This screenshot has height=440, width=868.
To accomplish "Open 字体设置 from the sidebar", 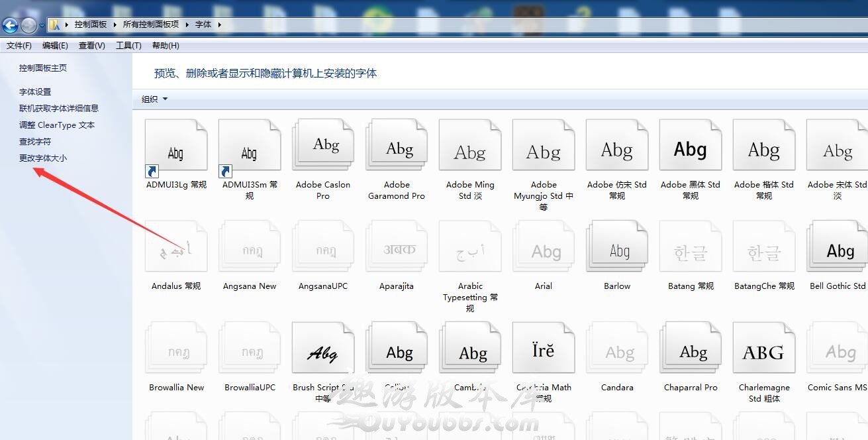I will click(35, 92).
